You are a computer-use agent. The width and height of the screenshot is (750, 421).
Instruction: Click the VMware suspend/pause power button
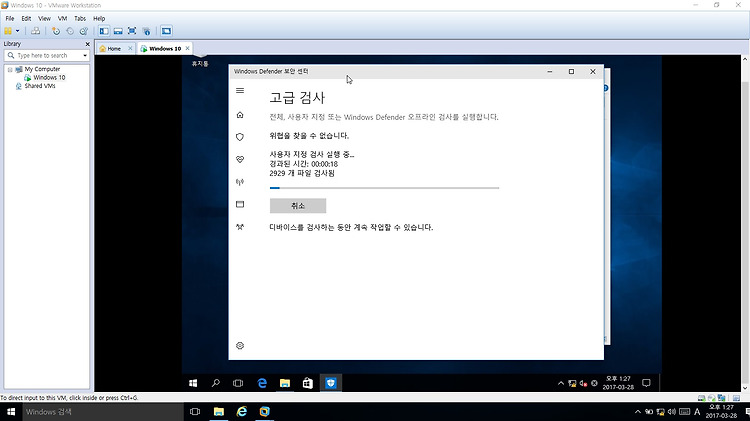(x=8, y=31)
